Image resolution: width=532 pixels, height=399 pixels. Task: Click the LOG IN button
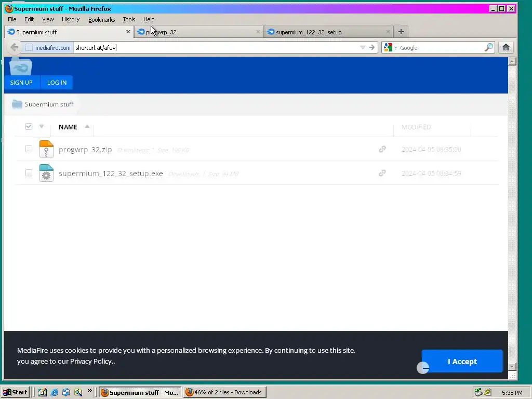(57, 83)
